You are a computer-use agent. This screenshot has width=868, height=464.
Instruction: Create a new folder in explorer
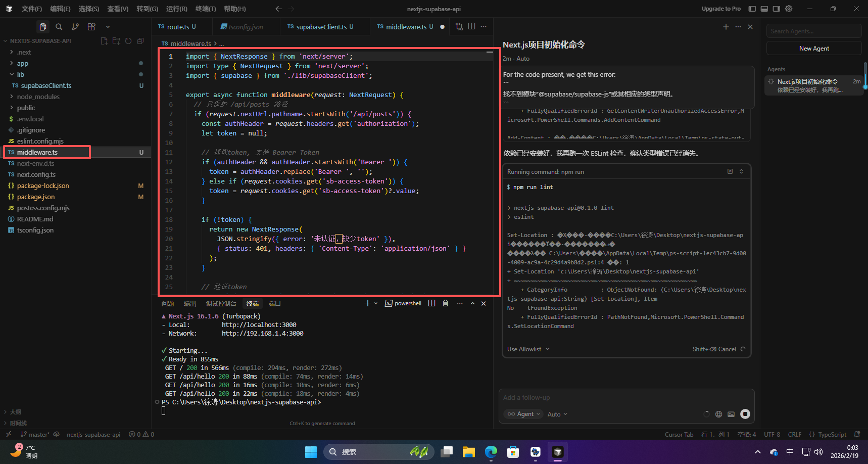click(x=116, y=41)
